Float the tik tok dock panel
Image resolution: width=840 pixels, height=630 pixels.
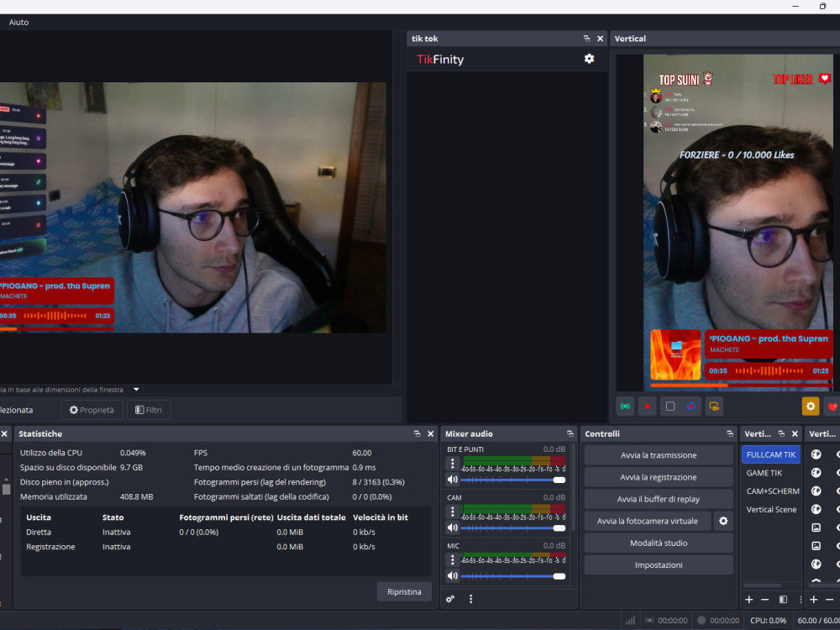(586, 39)
